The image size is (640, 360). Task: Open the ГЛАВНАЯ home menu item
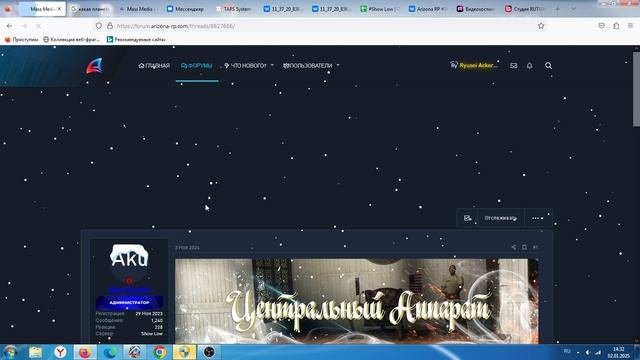click(x=154, y=66)
